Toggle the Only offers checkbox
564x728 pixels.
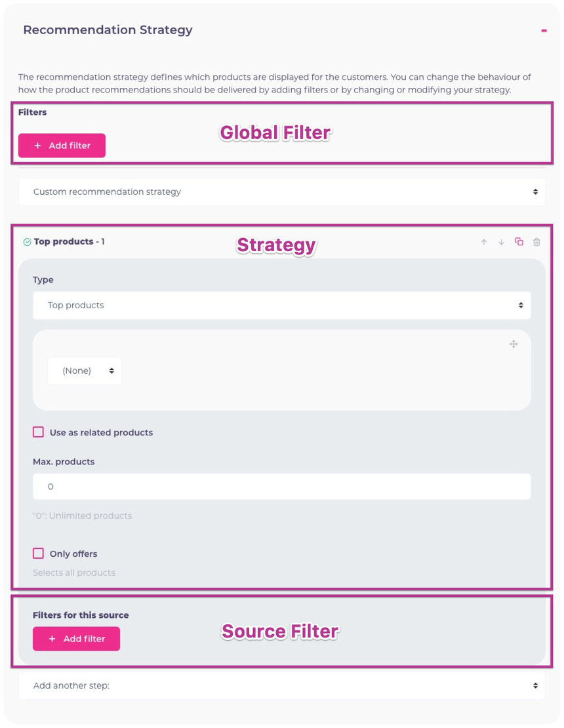pos(39,554)
